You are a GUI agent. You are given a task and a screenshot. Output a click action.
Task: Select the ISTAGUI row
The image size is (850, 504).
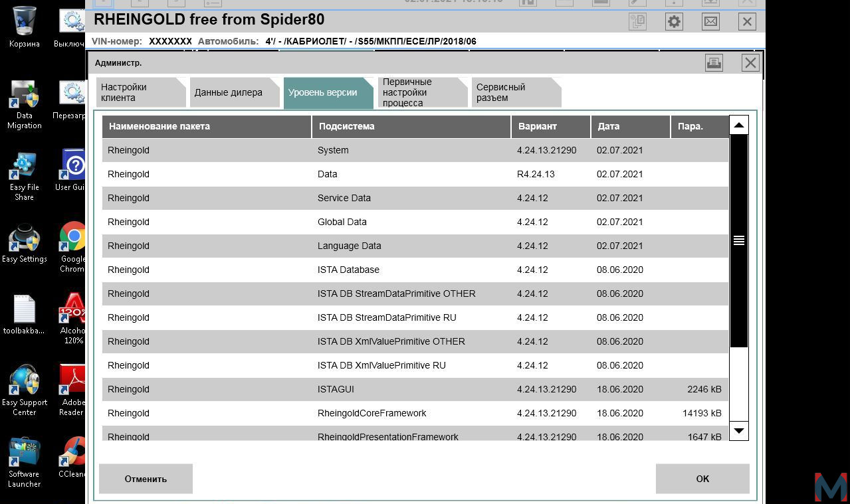[x=415, y=389]
